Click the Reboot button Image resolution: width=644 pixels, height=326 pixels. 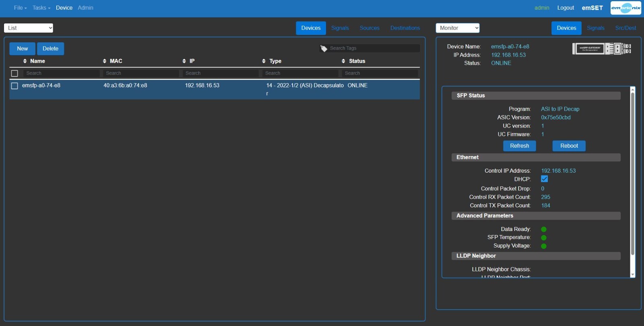coord(569,146)
